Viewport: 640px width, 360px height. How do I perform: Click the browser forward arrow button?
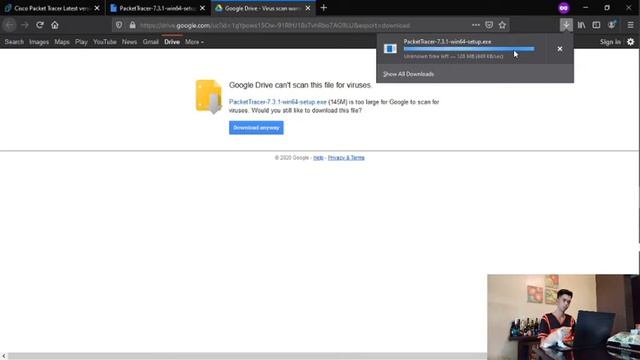click(25, 25)
